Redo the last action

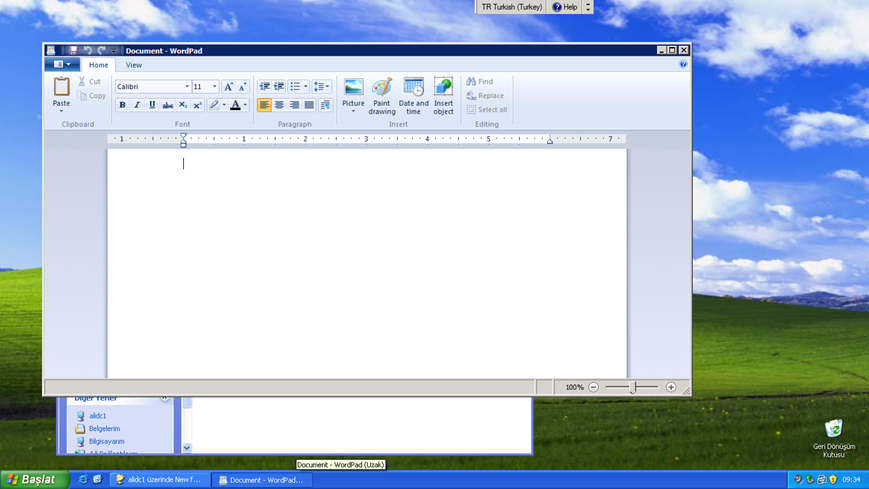coord(101,50)
